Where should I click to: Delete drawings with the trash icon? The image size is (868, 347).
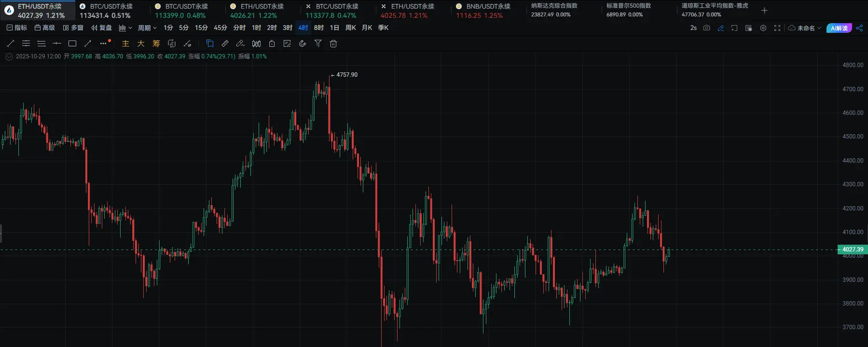(x=333, y=43)
